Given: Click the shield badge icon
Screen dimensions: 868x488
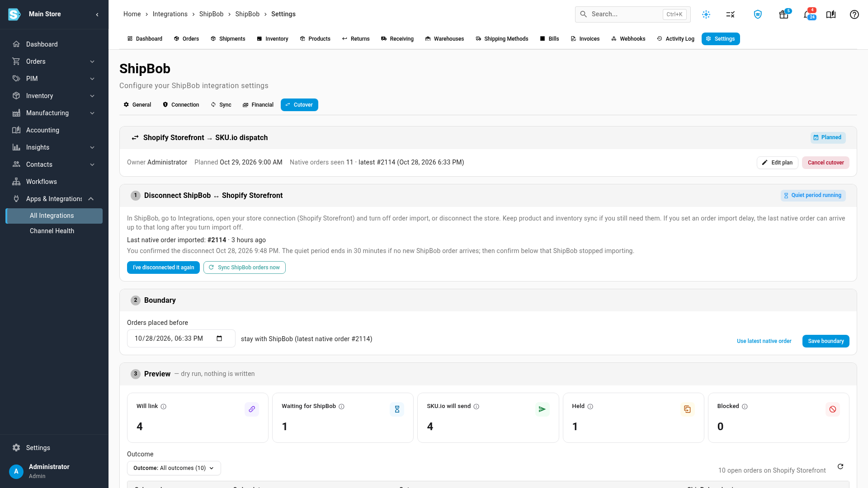Looking at the screenshot, I should point(758,14).
